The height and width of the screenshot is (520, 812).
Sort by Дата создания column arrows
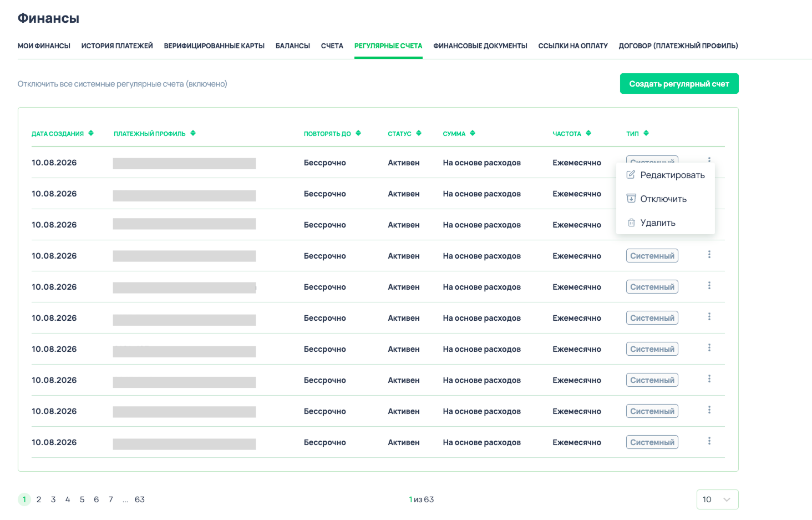click(91, 133)
